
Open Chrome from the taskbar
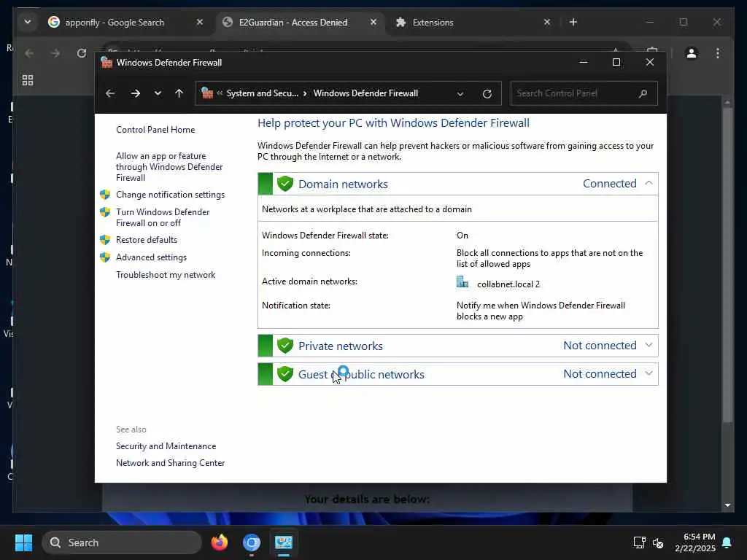pos(252,542)
